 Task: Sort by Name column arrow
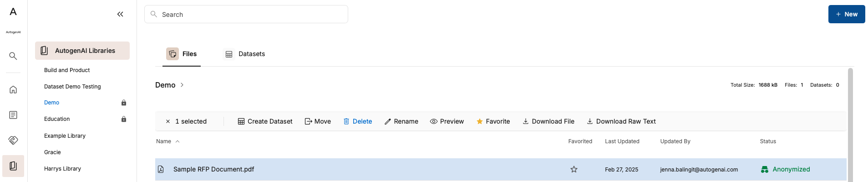(x=178, y=141)
